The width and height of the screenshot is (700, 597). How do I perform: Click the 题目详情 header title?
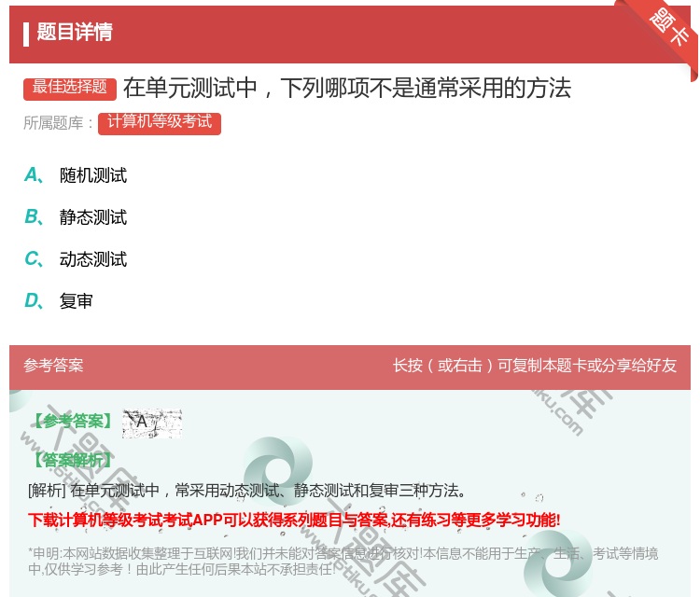tap(74, 32)
